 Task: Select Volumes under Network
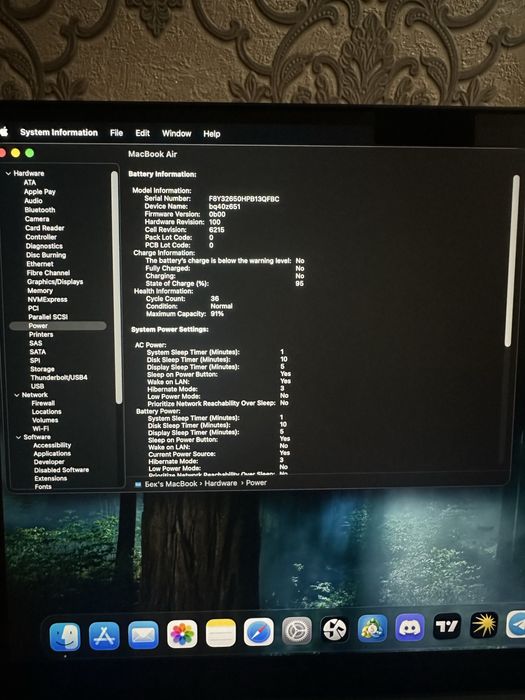coord(45,420)
